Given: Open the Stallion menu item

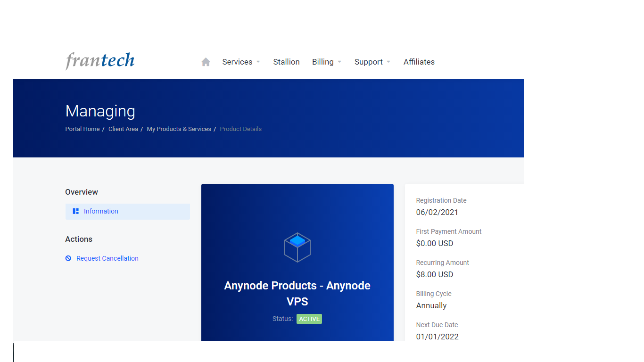Looking at the screenshot, I should point(286,62).
